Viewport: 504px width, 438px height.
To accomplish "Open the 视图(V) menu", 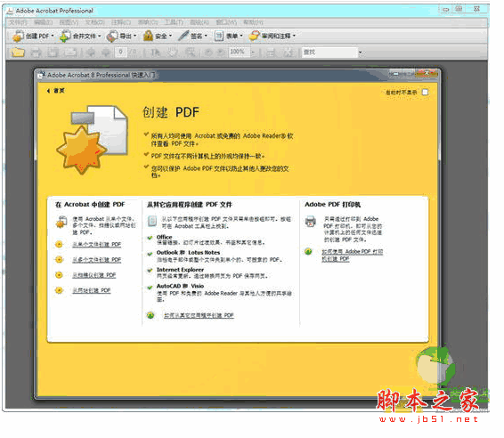I will 69,22.
